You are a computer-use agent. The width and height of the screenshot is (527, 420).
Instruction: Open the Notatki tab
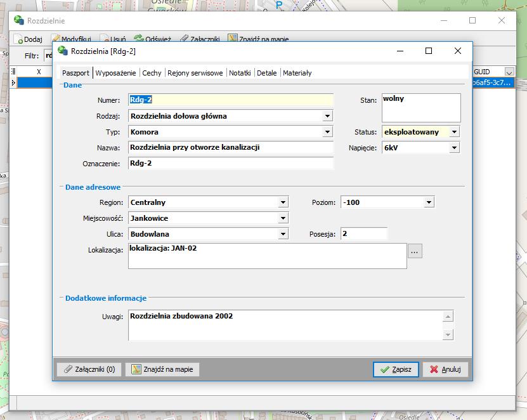coord(240,73)
